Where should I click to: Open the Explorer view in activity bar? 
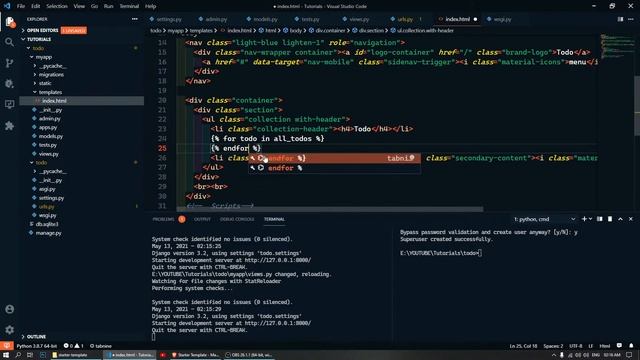[x=9, y=22]
